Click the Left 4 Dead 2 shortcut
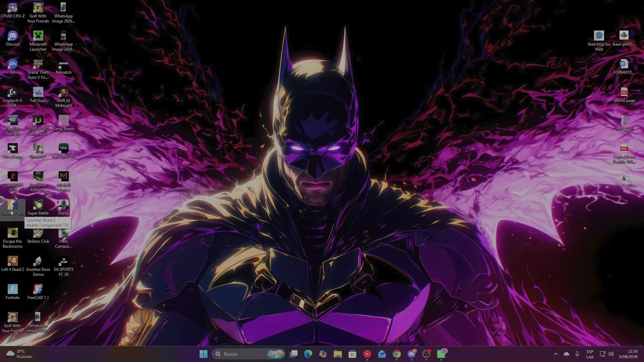Viewport: 644px width, 362px height. pyautogui.click(x=13, y=264)
